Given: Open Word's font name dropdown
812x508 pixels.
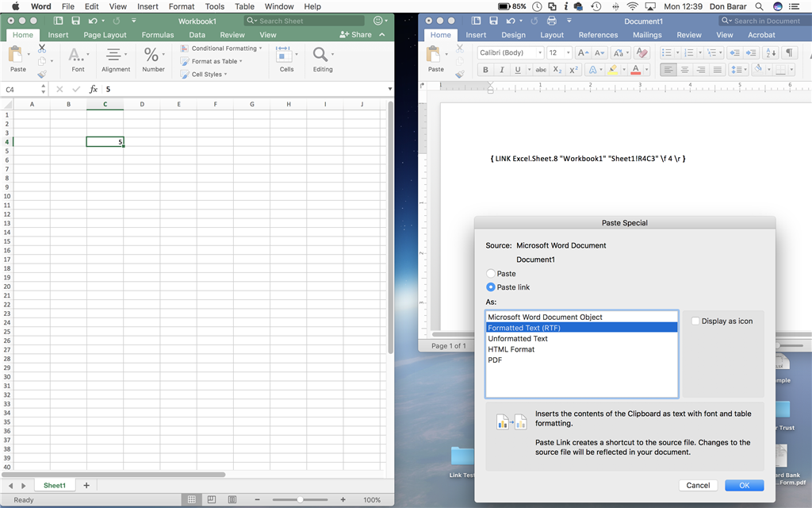Looking at the screenshot, I should pyautogui.click(x=539, y=53).
